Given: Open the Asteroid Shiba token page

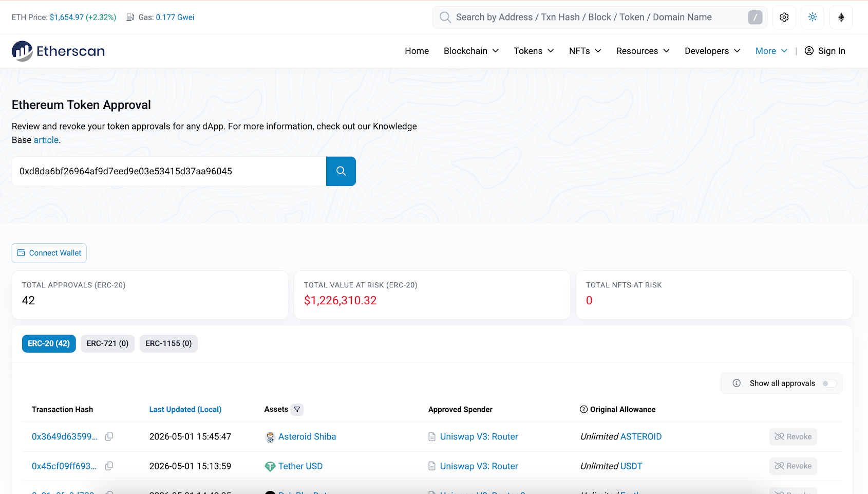Looking at the screenshot, I should point(307,436).
